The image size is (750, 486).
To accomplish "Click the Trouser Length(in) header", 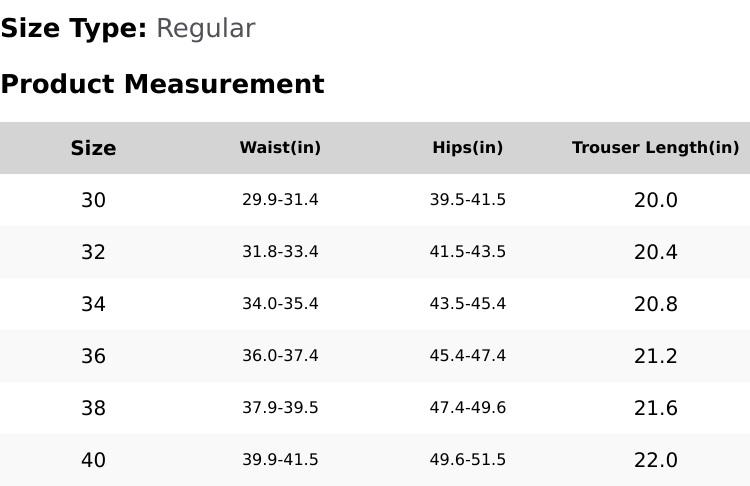I will click(x=655, y=148).
